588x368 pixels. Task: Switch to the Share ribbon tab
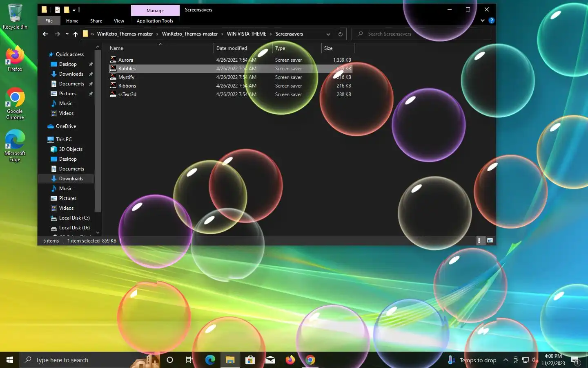tap(96, 21)
